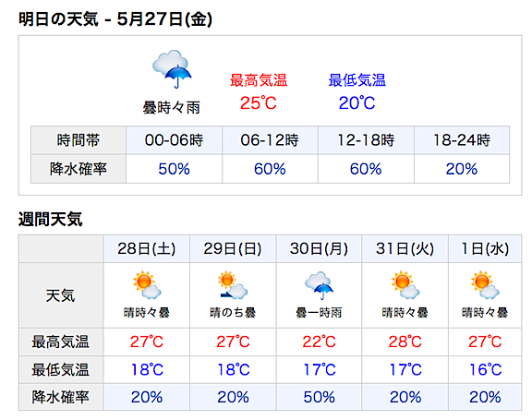Select the 06-12時 time slot header

pyautogui.click(x=270, y=140)
